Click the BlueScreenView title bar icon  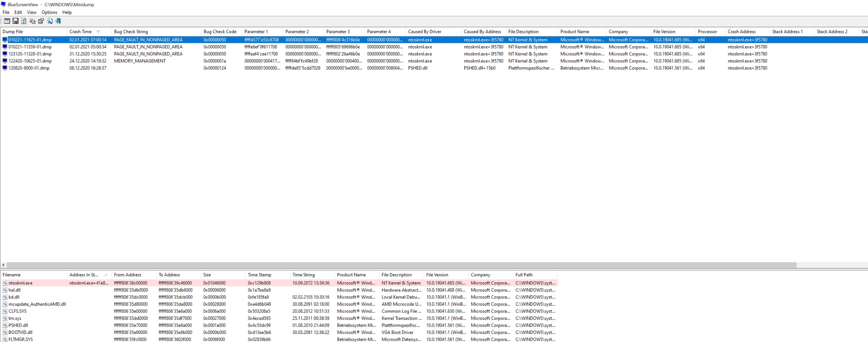pyautogui.click(x=3, y=4)
